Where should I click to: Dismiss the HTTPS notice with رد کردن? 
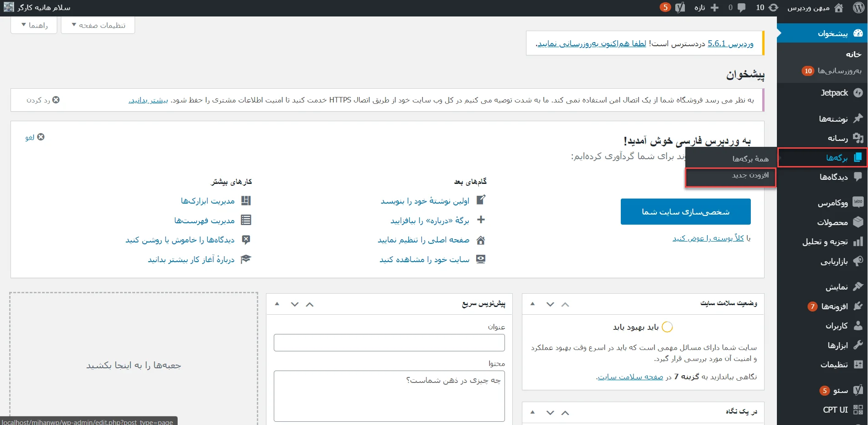pos(43,100)
